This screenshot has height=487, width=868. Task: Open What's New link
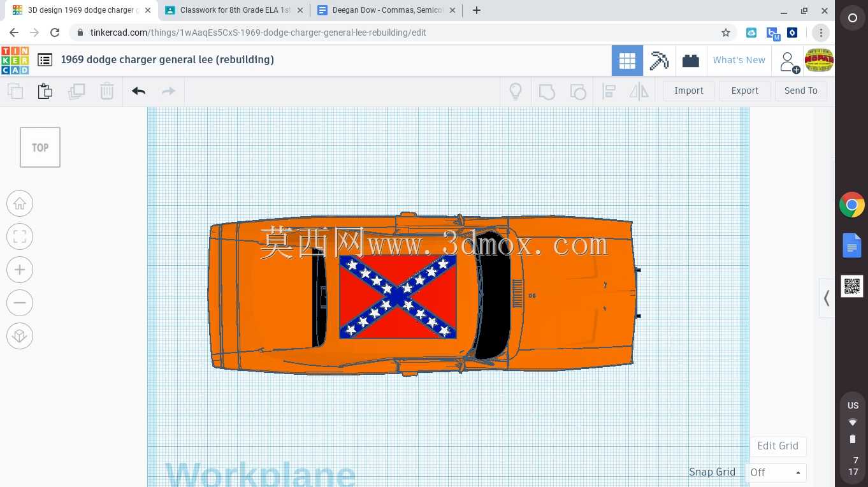[x=739, y=60]
